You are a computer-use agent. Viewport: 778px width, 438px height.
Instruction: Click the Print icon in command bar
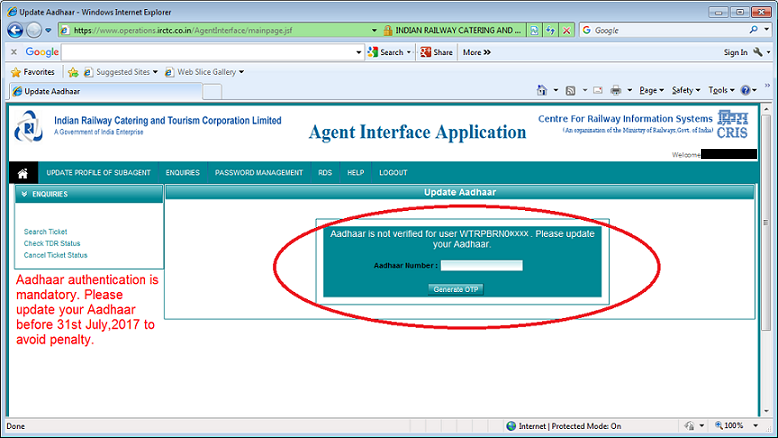pyautogui.click(x=616, y=90)
